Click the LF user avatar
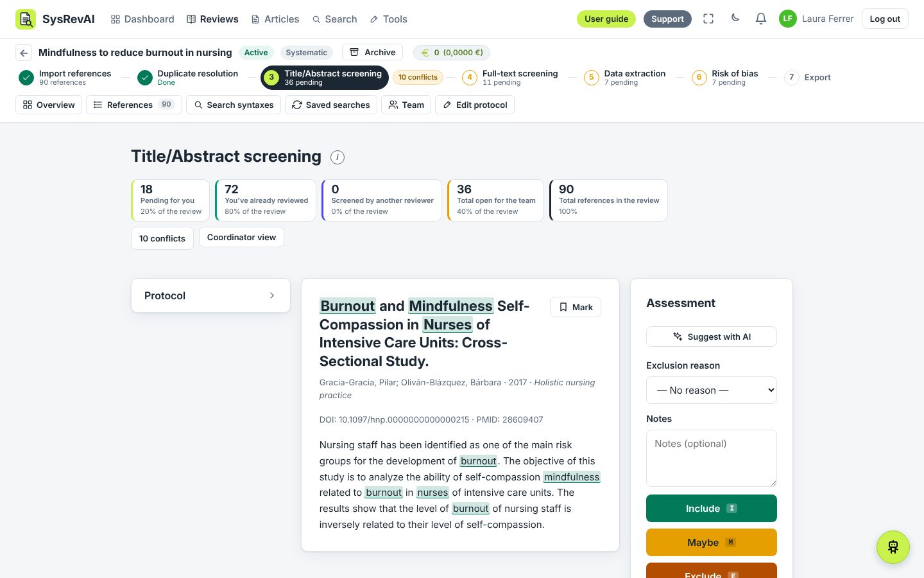 click(787, 19)
